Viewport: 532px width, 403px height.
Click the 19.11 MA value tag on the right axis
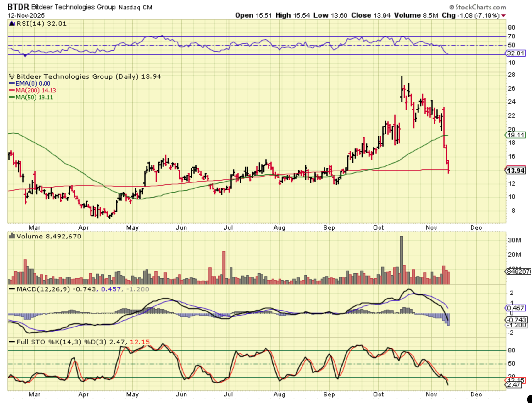(516, 135)
